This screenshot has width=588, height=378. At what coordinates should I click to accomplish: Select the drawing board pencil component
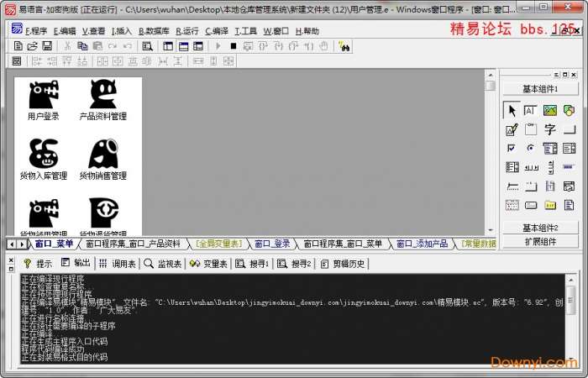click(512, 129)
